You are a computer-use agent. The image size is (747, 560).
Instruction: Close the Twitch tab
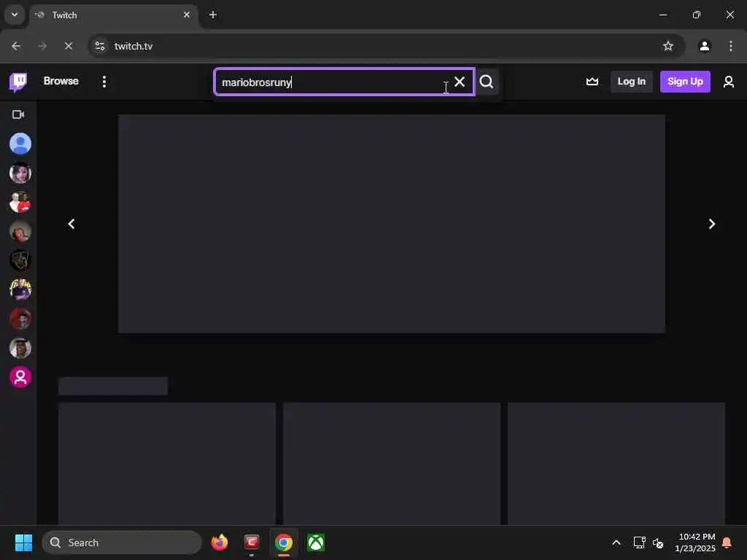click(187, 15)
